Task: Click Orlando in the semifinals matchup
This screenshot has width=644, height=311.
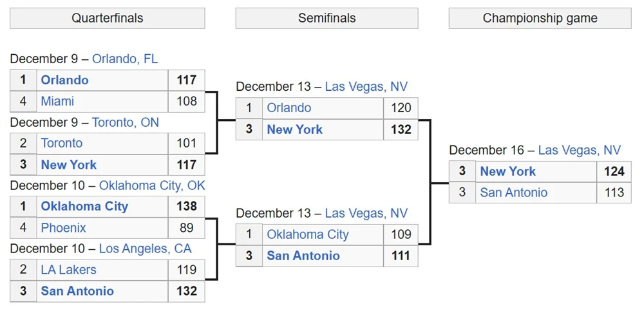Action: tap(289, 108)
